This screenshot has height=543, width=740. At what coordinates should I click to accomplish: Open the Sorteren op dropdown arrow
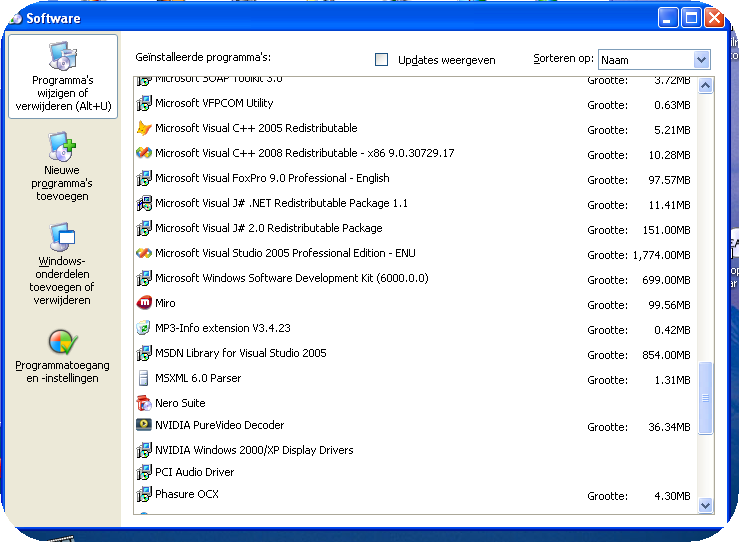click(x=701, y=59)
